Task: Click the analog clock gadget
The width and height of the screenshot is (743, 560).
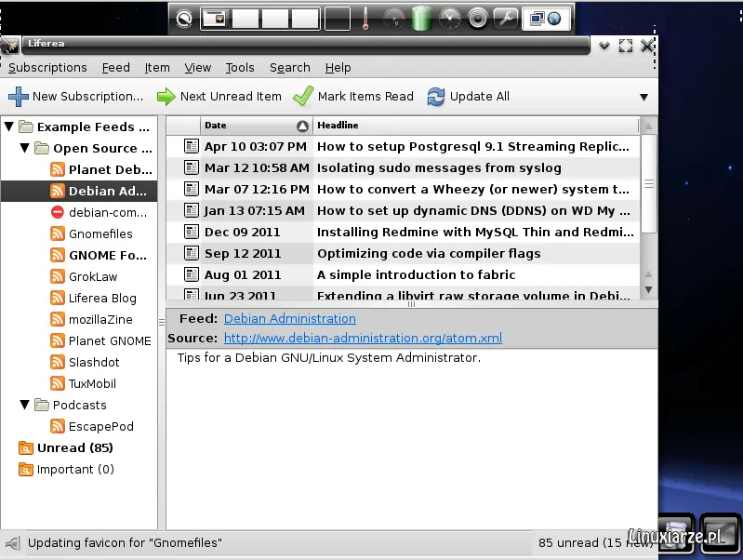Action: pyautogui.click(x=449, y=19)
